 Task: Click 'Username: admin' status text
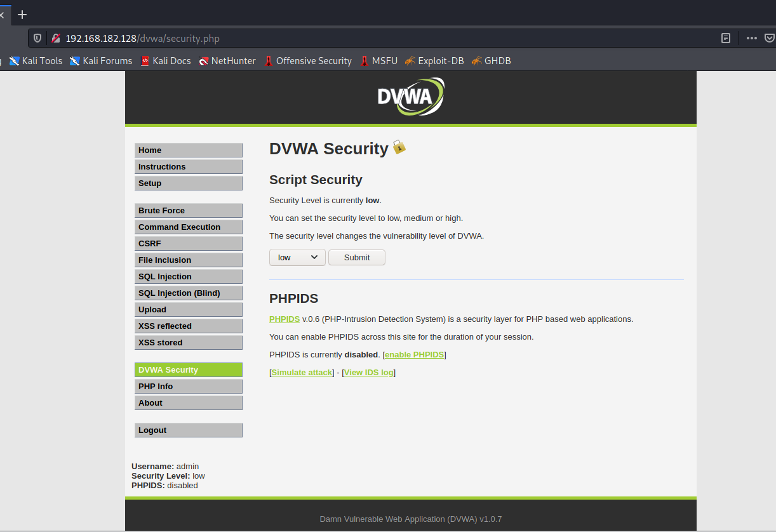pyautogui.click(x=165, y=466)
